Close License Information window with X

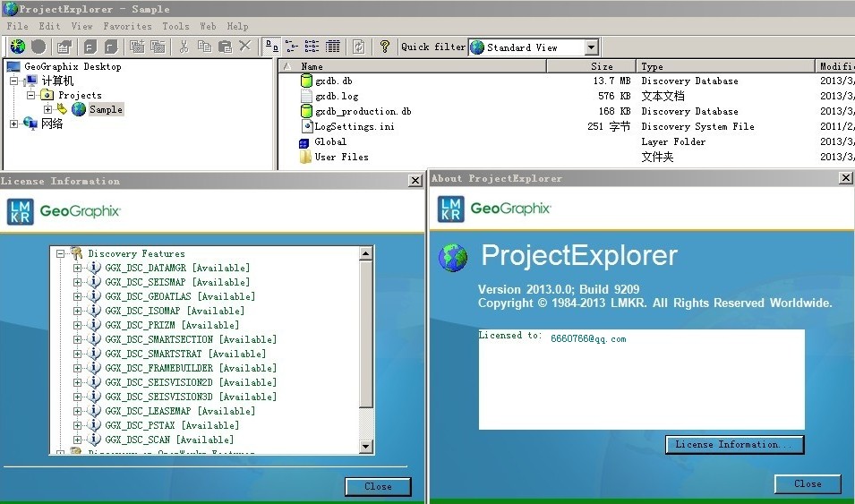(415, 181)
